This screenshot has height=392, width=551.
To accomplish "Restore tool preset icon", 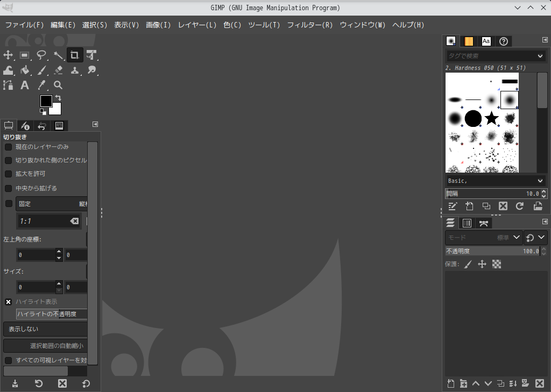I will (x=39, y=383).
